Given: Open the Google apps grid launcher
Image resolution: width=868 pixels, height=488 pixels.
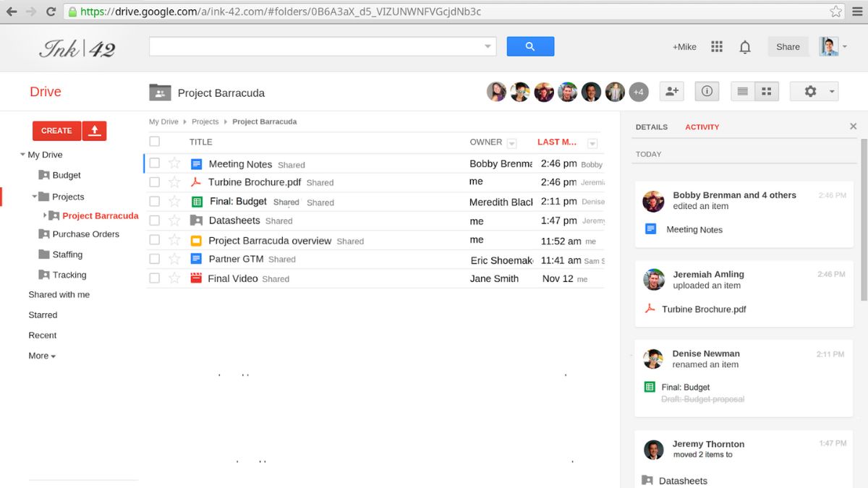Looking at the screenshot, I should (717, 47).
